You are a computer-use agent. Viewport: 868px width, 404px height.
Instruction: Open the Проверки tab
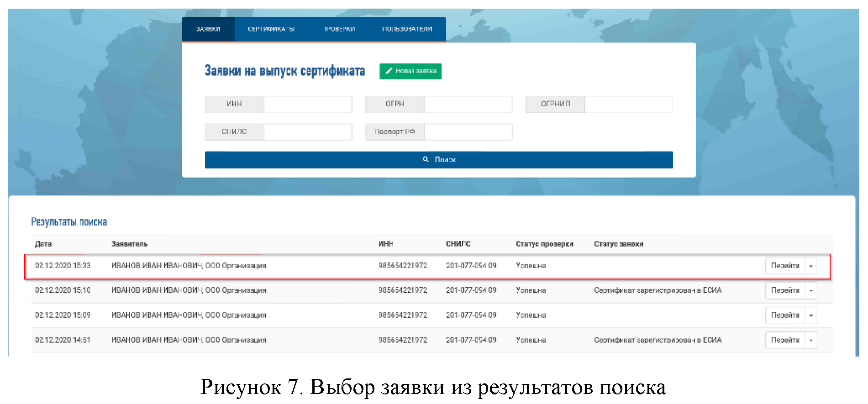point(338,29)
